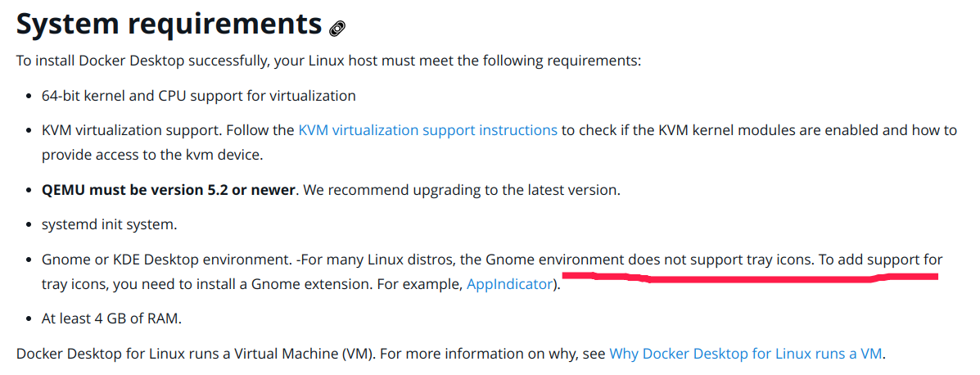Image resolution: width=980 pixels, height=375 pixels.
Task: Open the Why Docker Desktop for Linux runs a VM link
Action: (747, 355)
